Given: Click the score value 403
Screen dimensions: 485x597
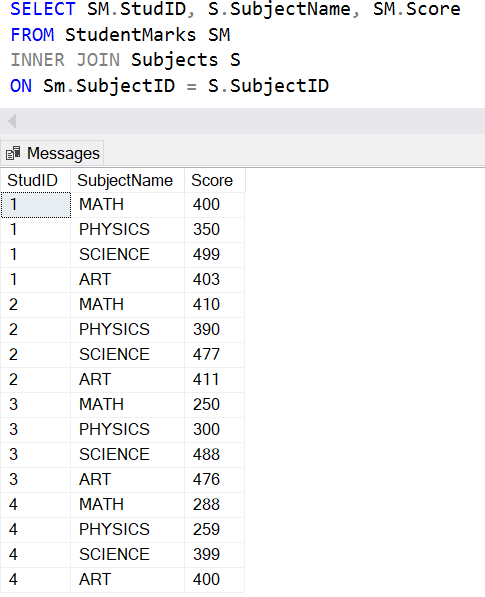Looking at the screenshot, I should click(206, 280).
